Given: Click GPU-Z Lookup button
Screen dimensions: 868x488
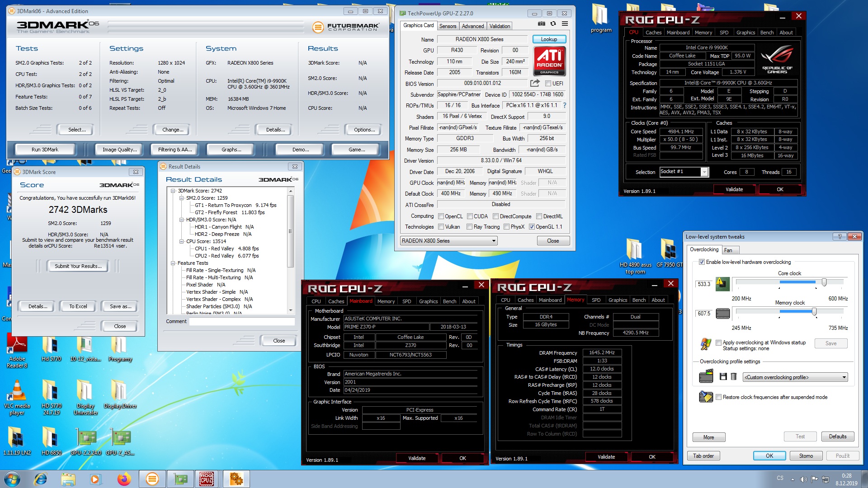Looking at the screenshot, I should (x=549, y=39).
